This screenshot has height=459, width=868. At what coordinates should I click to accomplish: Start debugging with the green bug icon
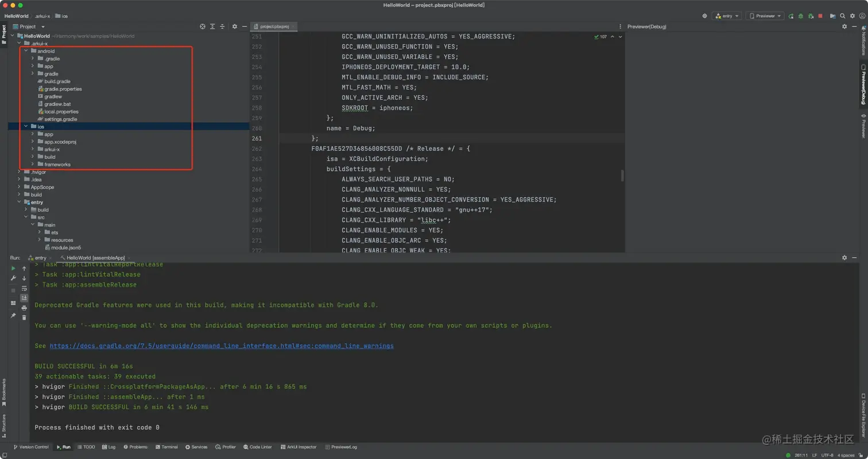801,16
